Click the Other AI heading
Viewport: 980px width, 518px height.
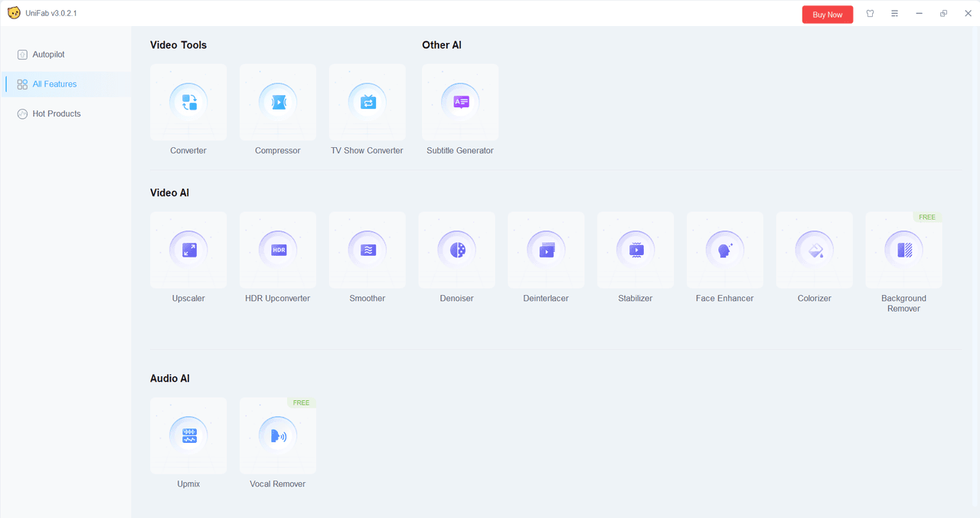point(442,45)
